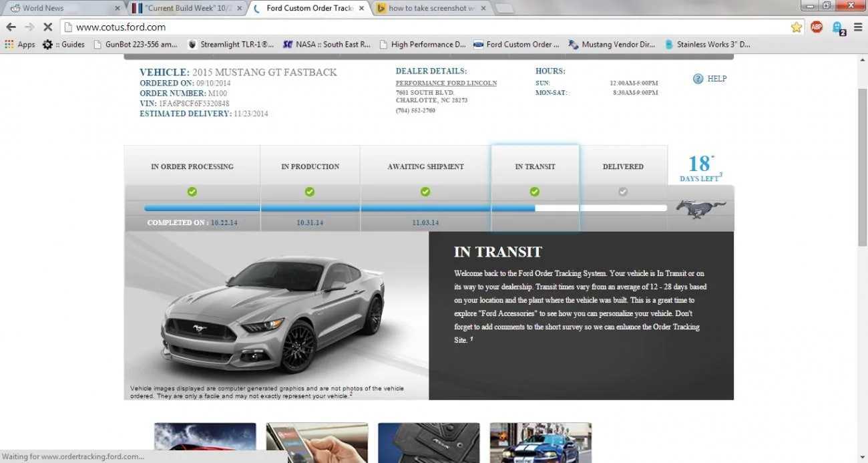This screenshot has height=463, width=868.
Task: Click the page vertical scrollbar
Action: tap(862, 167)
